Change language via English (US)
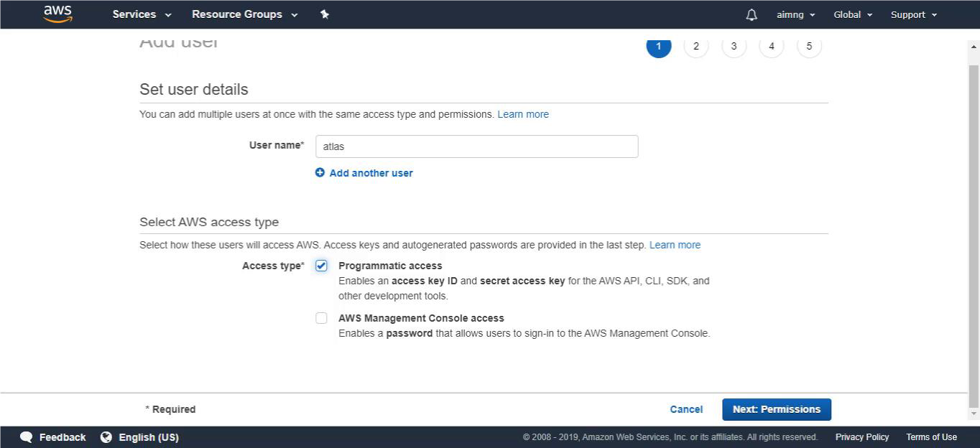The image size is (980, 448). pos(149,437)
